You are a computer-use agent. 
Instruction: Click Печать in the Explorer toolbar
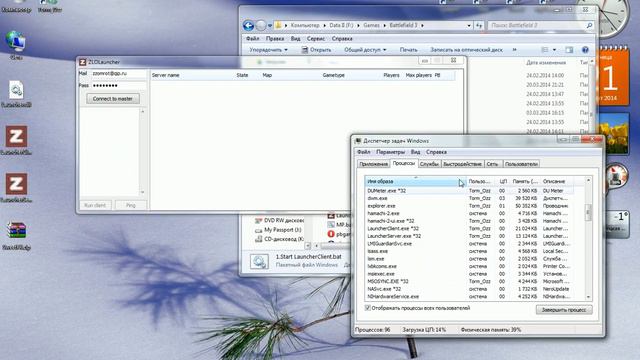tap(408, 50)
